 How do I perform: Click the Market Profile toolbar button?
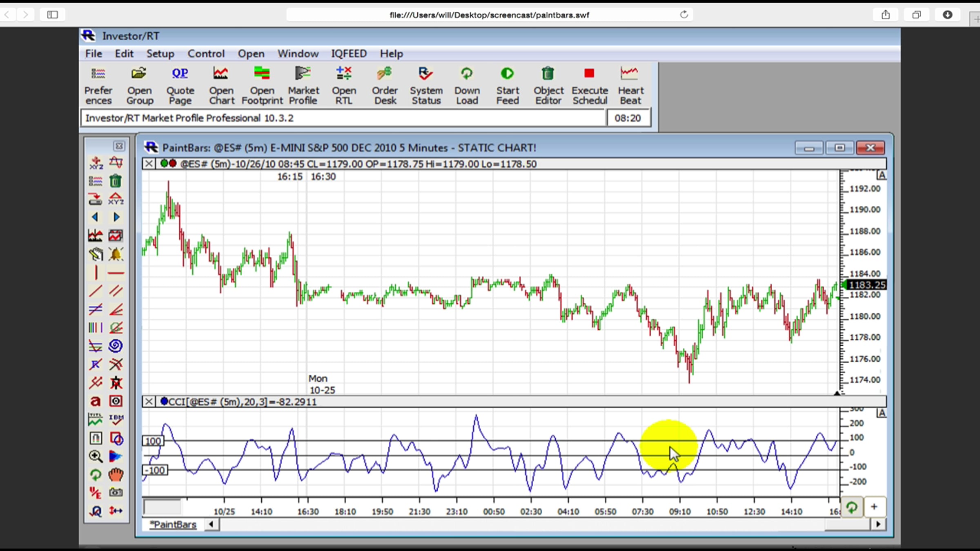point(303,85)
